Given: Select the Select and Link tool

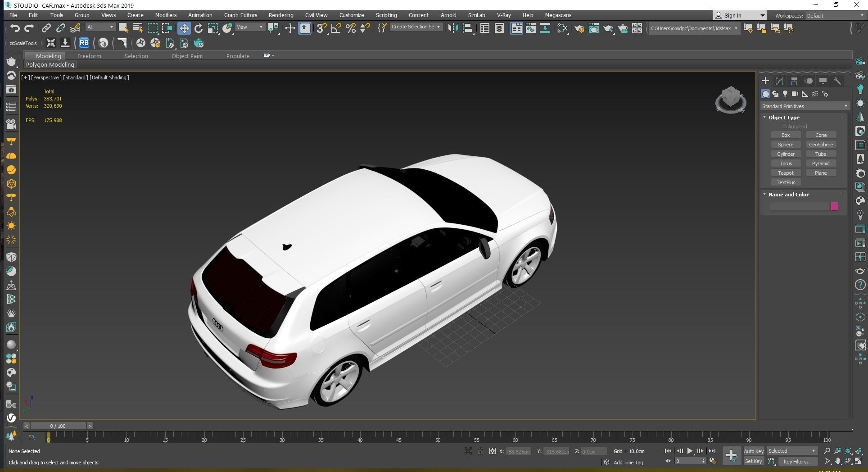Looking at the screenshot, I should click(x=46, y=28).
